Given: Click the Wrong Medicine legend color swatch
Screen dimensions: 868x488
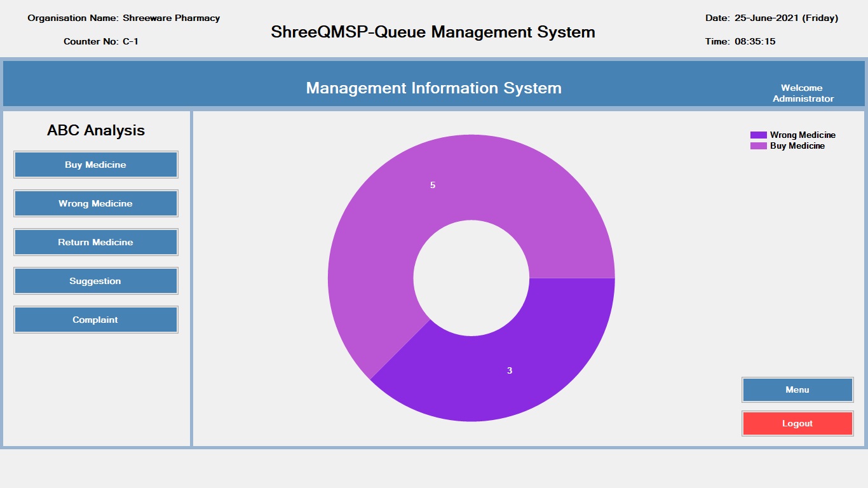Looking at the screenshot, I should click(759, 135).
